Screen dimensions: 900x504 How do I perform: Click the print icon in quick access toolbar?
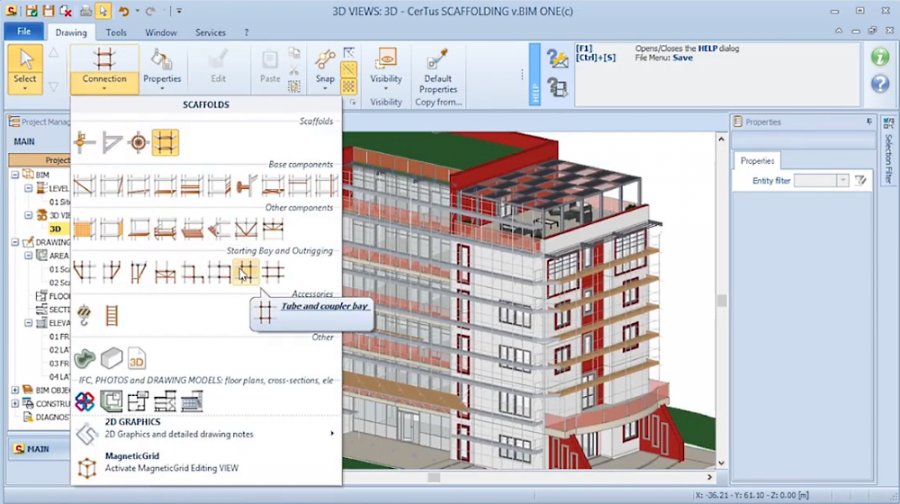(85, 11)
